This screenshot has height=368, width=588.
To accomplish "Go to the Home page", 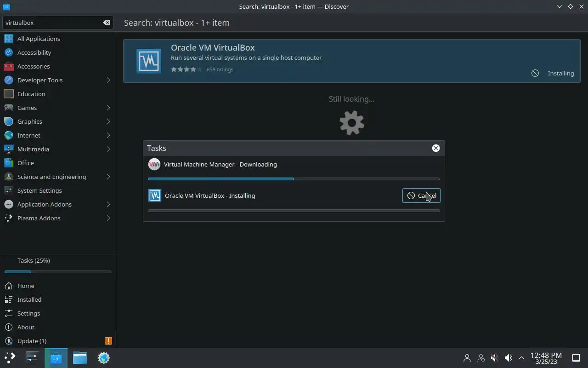I will point(58,286).
